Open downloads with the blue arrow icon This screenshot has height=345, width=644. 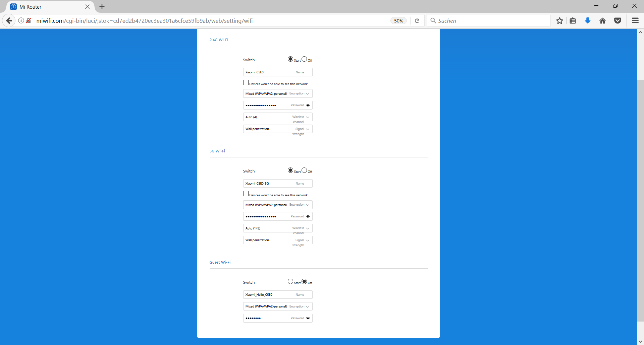[588, 21]
